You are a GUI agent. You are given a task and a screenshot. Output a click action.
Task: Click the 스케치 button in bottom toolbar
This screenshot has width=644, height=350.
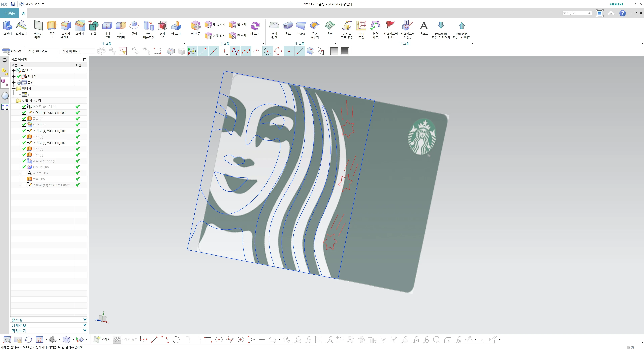pos(102,339)
